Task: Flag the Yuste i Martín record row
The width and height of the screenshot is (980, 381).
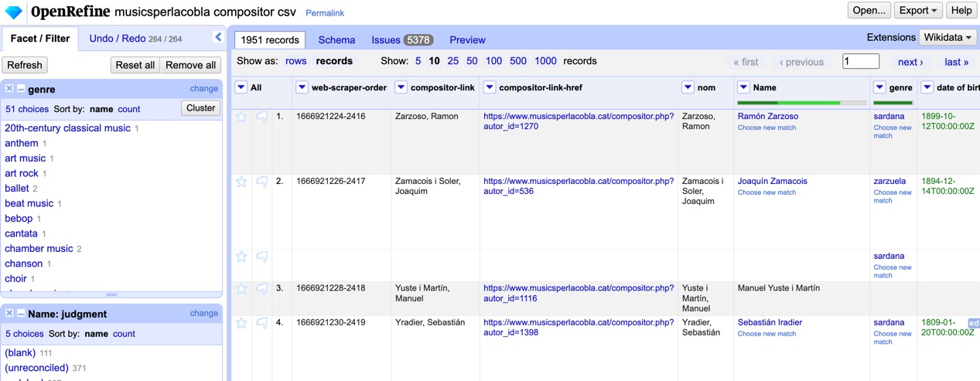Action: point(262,289)
